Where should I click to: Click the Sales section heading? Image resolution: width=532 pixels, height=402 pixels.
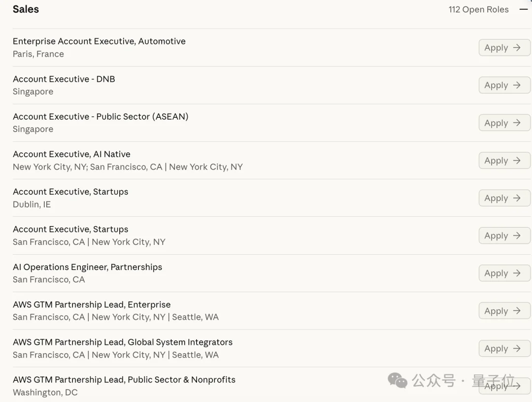(x=26, y=9)
